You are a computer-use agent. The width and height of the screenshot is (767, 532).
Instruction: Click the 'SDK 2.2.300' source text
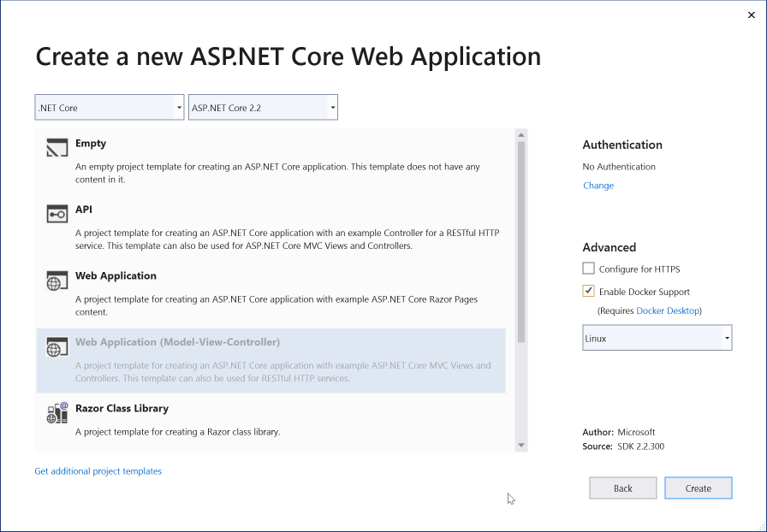click(x=641, y=446)
